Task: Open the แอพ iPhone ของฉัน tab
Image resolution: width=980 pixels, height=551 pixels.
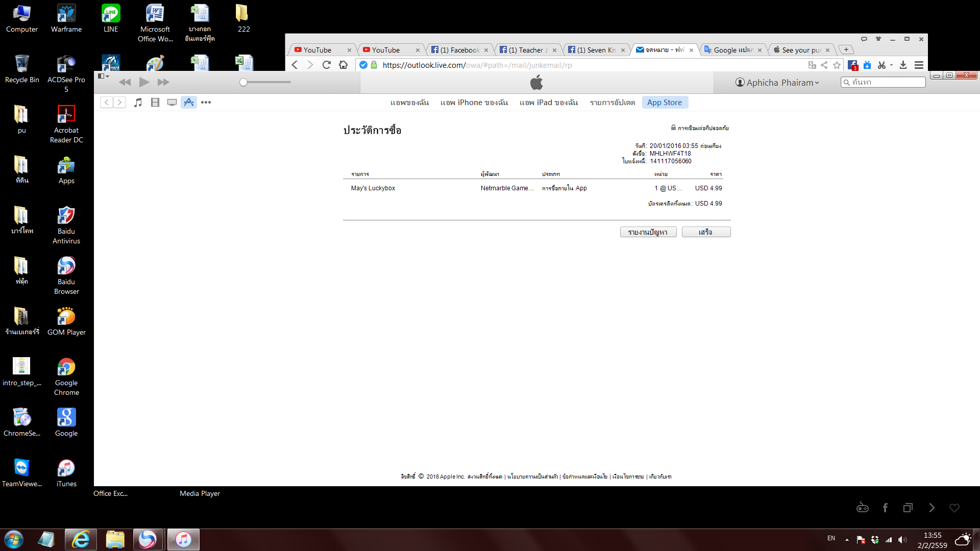Action: (x=474, y=103)
